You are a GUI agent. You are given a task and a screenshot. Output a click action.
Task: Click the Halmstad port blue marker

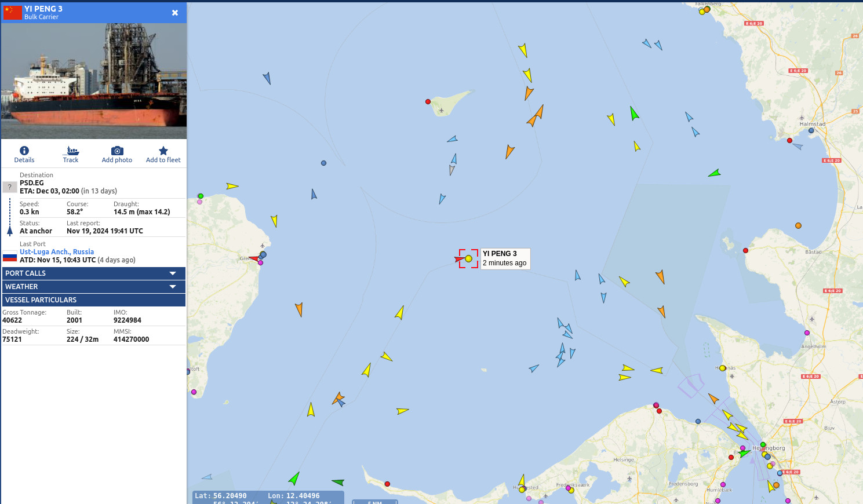(811, 130)
